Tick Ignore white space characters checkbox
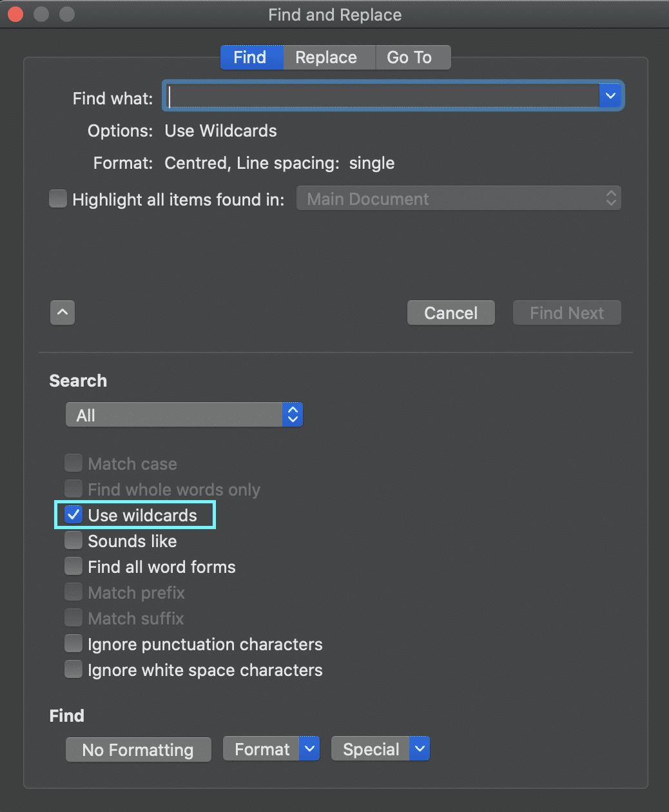Viewport: 669px width, 812px height. pos(73,670)
